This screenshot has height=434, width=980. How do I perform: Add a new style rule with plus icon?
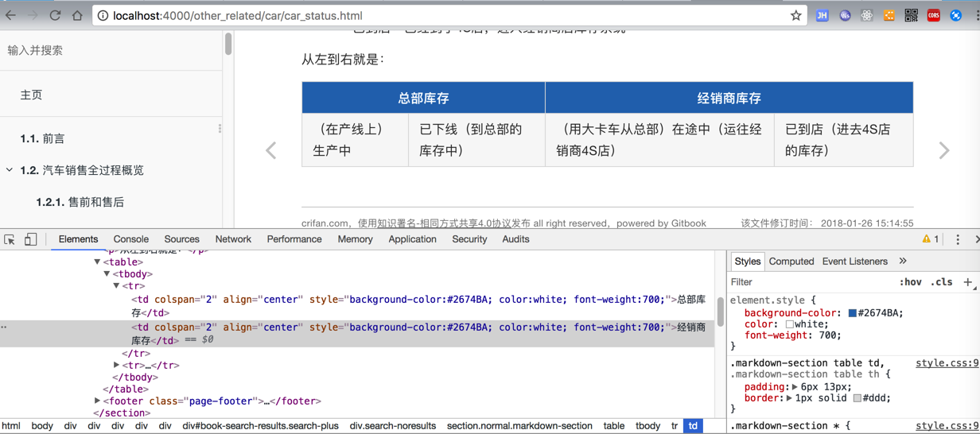(968, 282)
